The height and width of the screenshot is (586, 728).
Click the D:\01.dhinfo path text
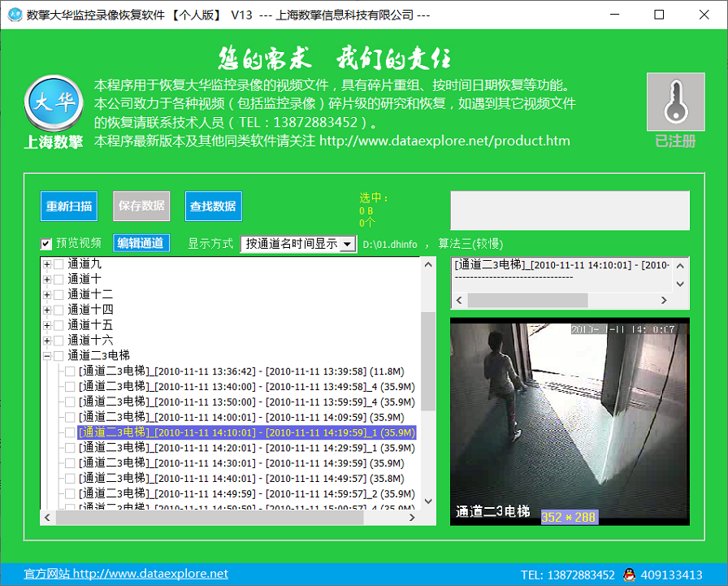pos(390,245)
